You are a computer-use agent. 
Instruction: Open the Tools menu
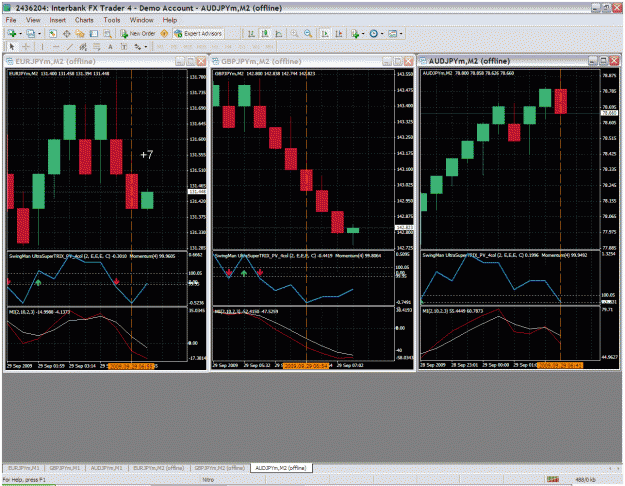tap(112, 20)
